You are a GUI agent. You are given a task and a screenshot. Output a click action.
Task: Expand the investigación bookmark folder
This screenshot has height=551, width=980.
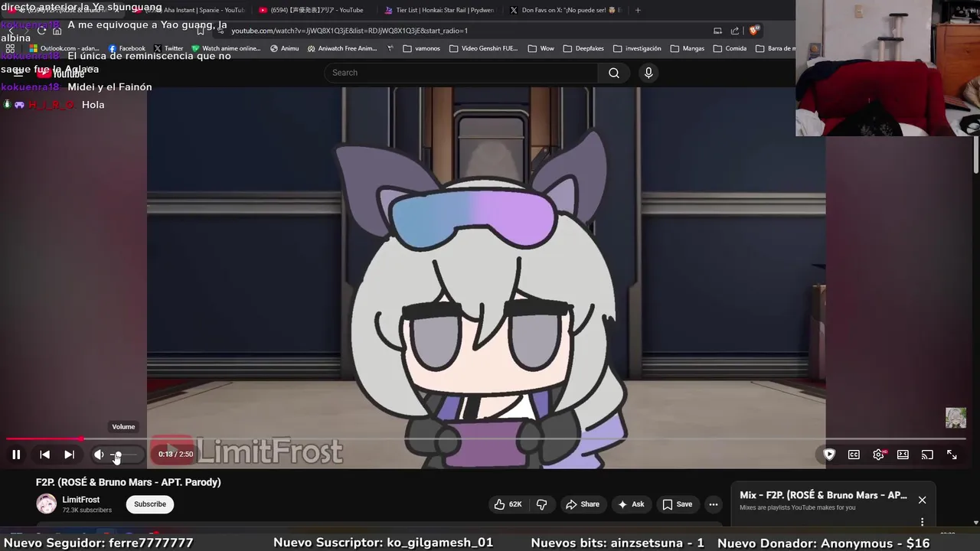point(637,48)
